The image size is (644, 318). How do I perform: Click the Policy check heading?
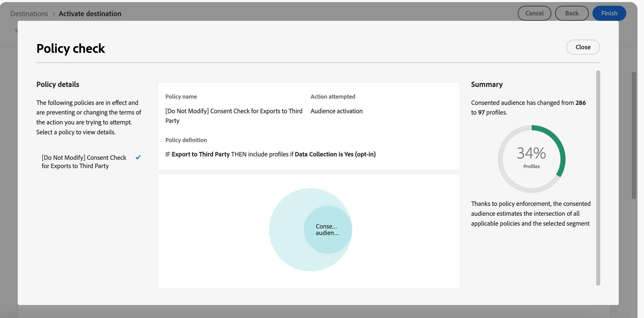coord(71,48)
